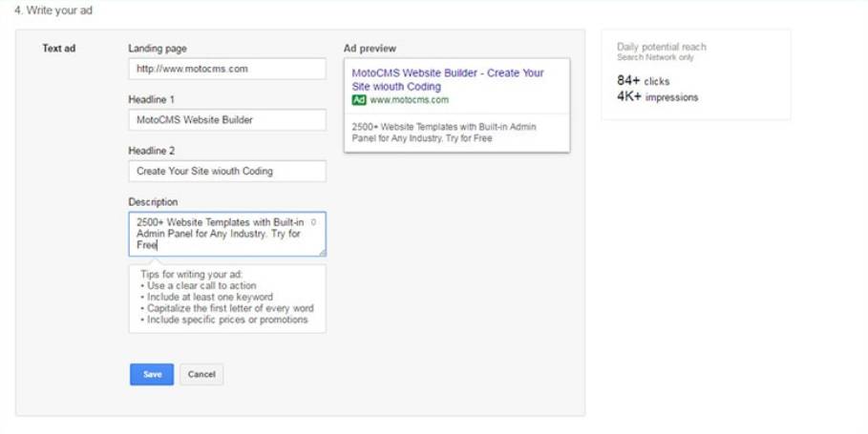Image resolution: width=868 pixels, height=434 pixels.
Task: Click the Daily potential reach heading
Action: tap(661, 47)
